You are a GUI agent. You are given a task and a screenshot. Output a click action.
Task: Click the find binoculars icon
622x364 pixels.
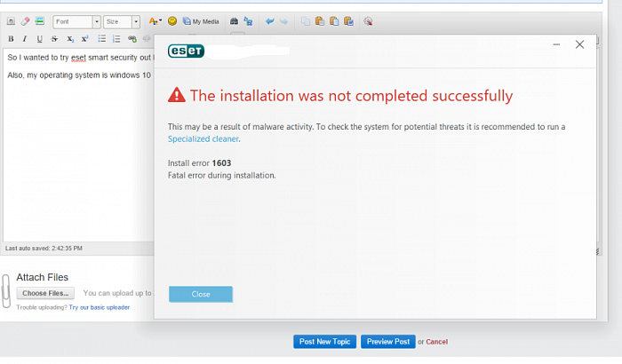click(234, 21)
